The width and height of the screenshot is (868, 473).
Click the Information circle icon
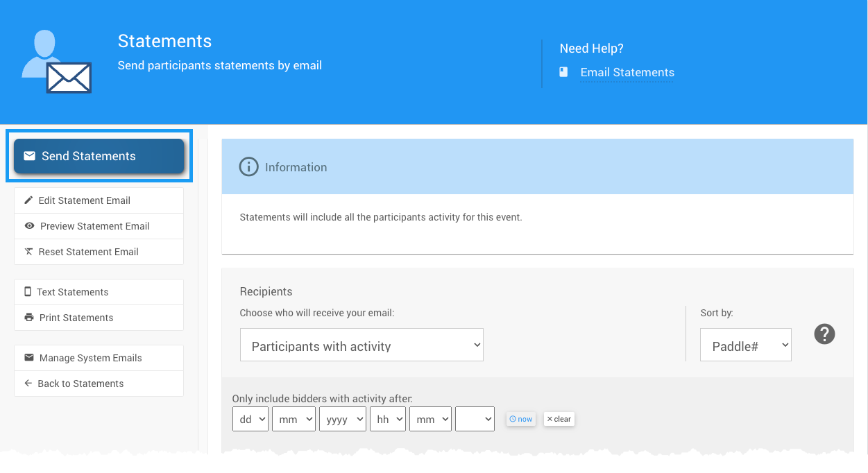(248, 167)
